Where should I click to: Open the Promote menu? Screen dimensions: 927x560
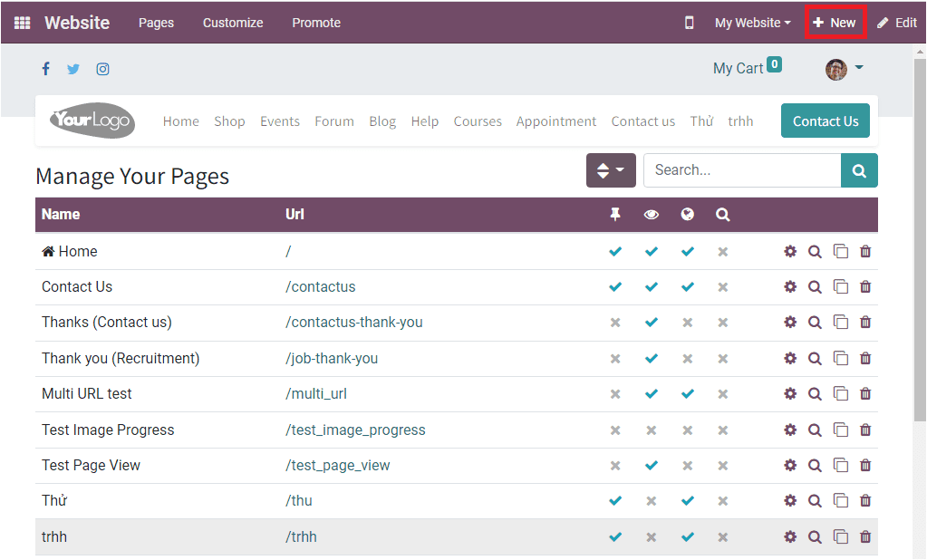pyautogui.click(x=315, y=22)
